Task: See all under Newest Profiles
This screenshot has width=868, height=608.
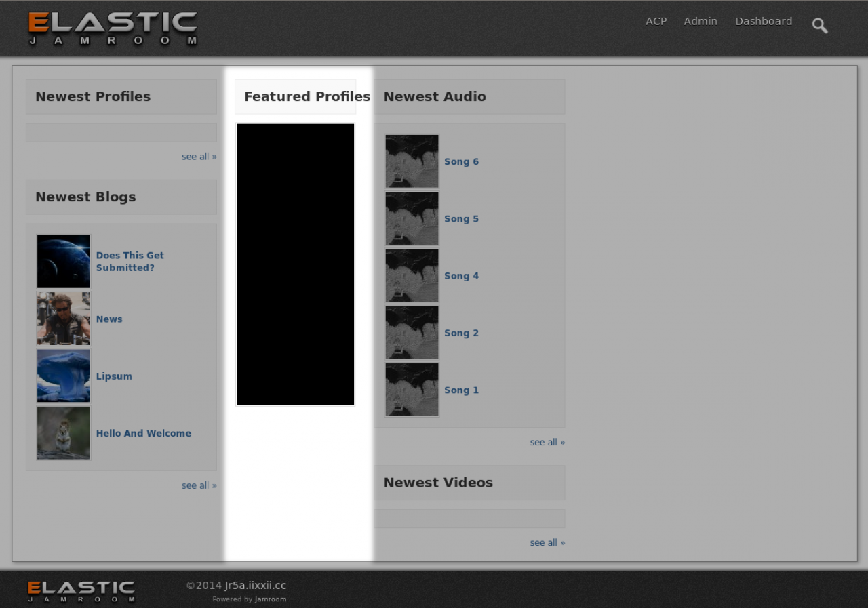Action: 199,157
